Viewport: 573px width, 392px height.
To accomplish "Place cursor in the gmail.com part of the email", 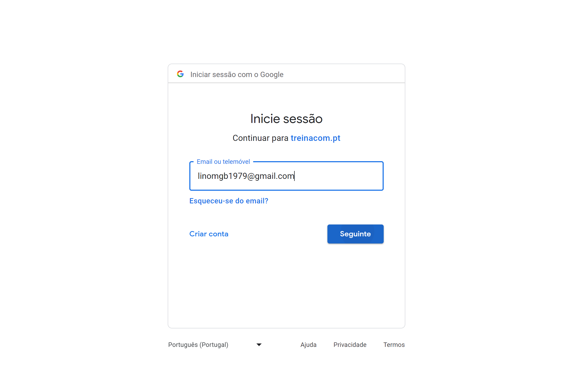I will pos(274,176).
